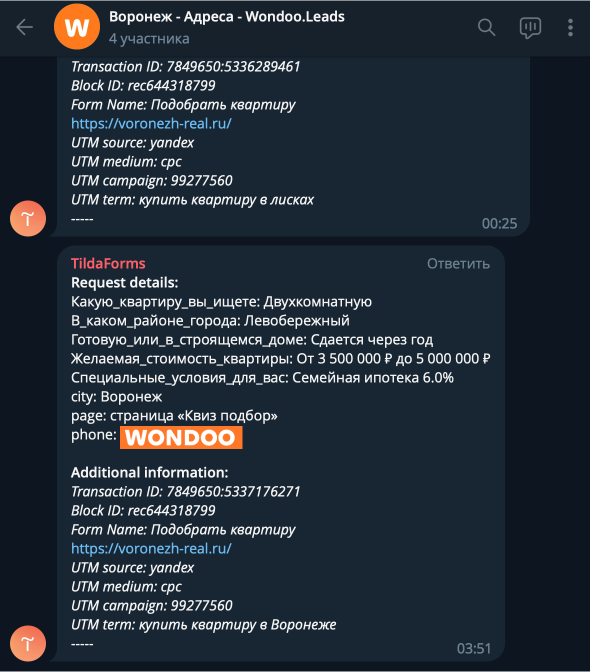Click UTM term купить квартиру в Воронеже line

click(x=204, y=624)
